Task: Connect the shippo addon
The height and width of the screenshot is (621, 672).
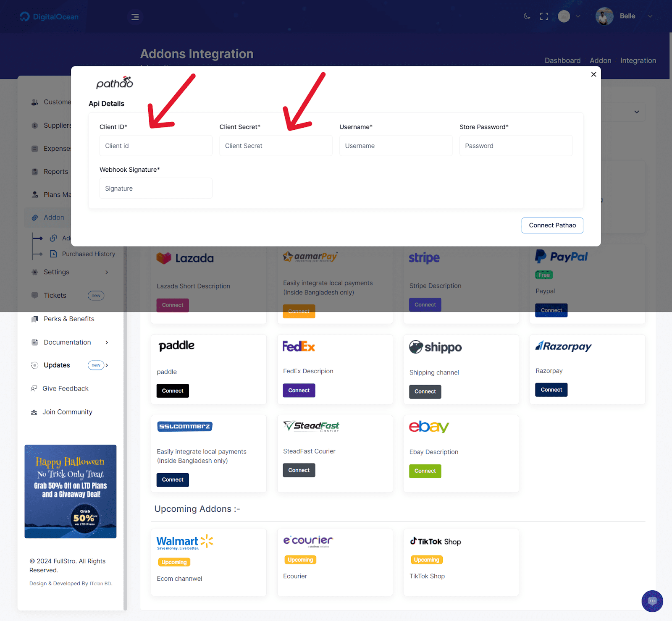Action: [x=425, y=392]
